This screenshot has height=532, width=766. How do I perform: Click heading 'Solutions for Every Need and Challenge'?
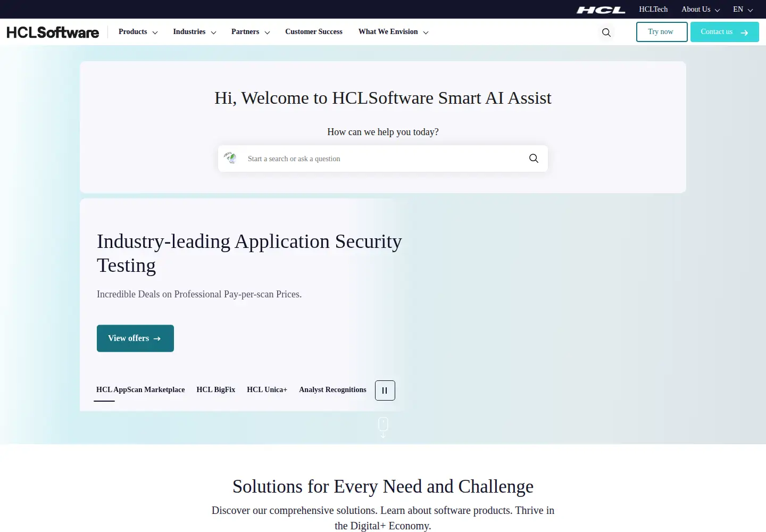pos(383,486)
